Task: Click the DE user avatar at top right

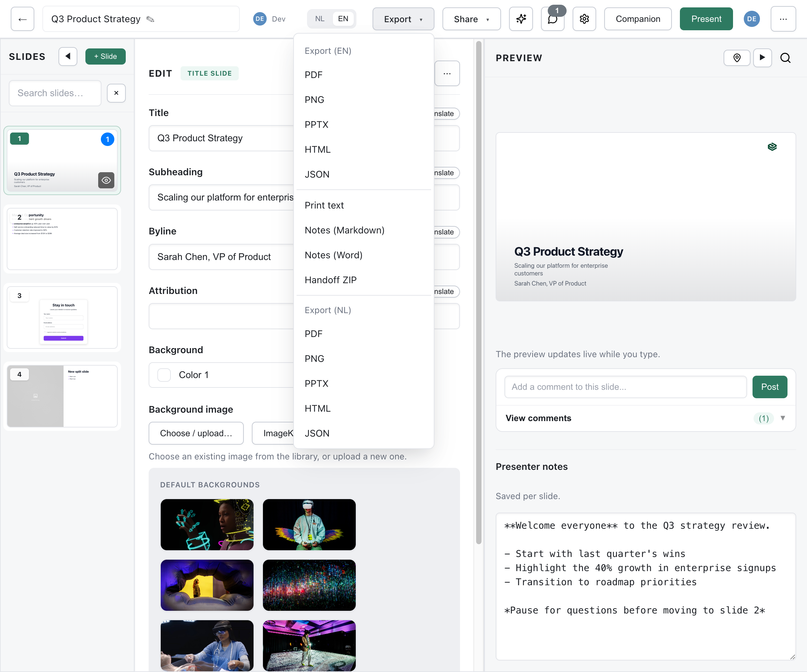Action: [752, 19]
